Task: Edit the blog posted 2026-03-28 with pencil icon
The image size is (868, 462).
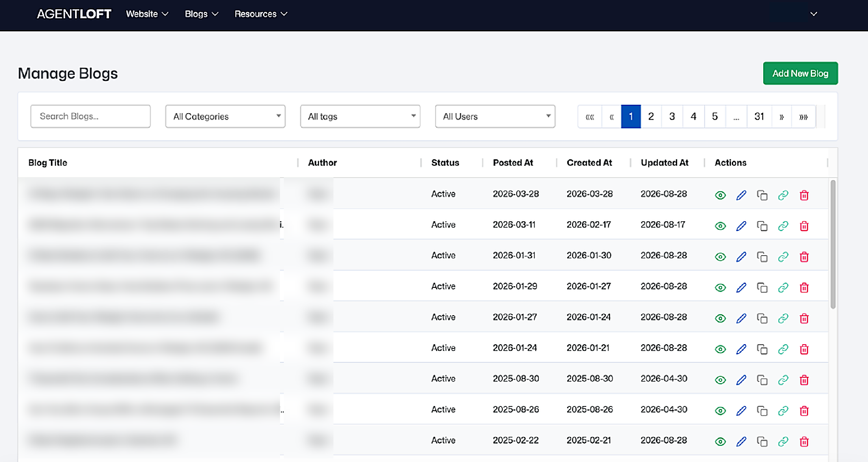Action: [741, 195]
